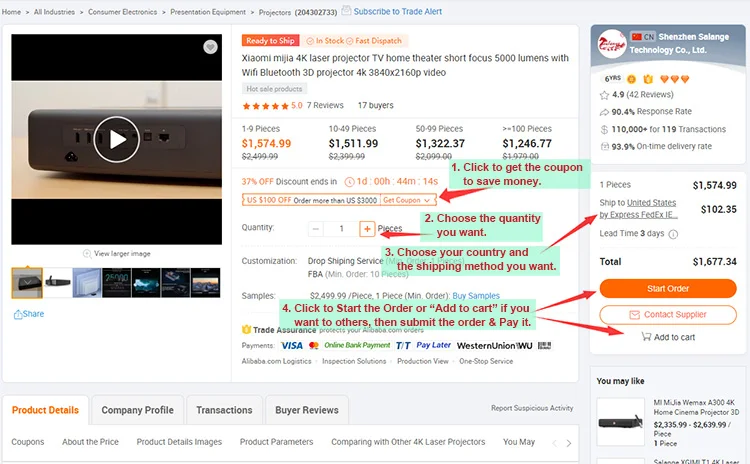
Task: Decrease quantity with minus button
Action: [x=316, y=229]
